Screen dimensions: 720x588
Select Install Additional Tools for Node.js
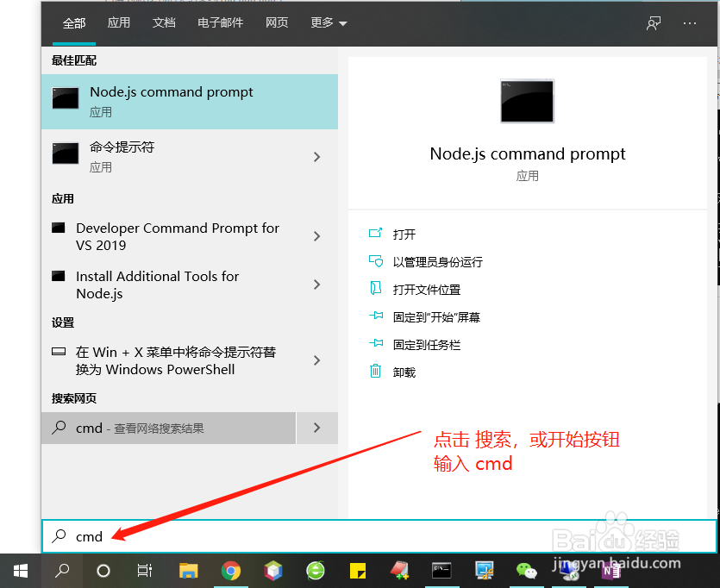click(169, 285)
